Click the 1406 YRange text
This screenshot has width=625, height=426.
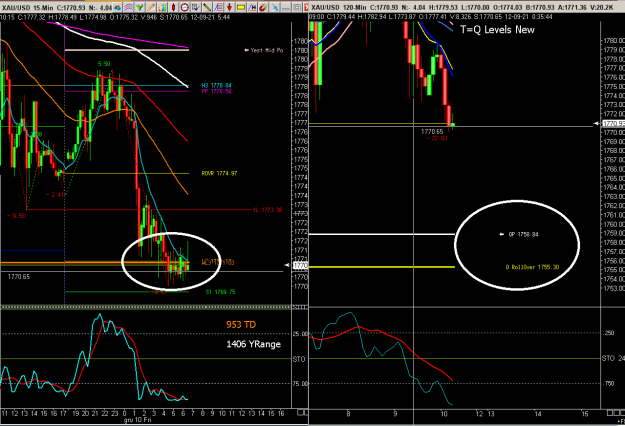254,344
